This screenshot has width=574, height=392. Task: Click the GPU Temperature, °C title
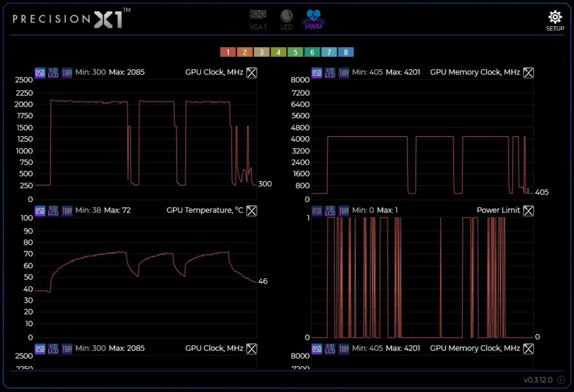tap(205, 210)
